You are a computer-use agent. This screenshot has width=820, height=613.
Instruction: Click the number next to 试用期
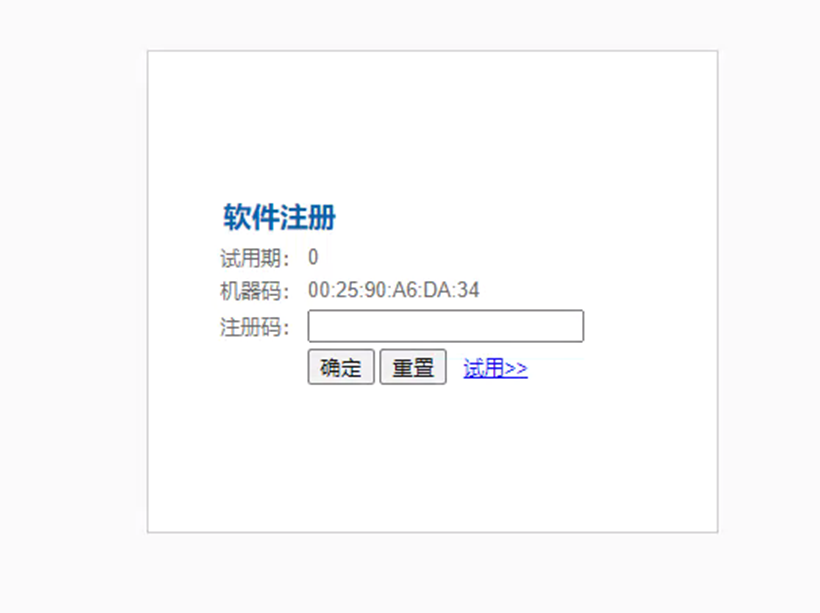point(313,257)
